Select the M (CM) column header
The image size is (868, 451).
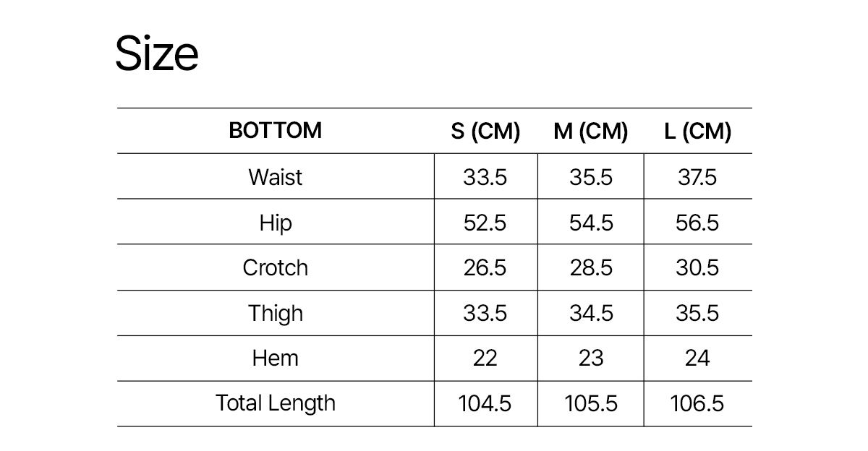pyautogui.click(x=590, y=132)
